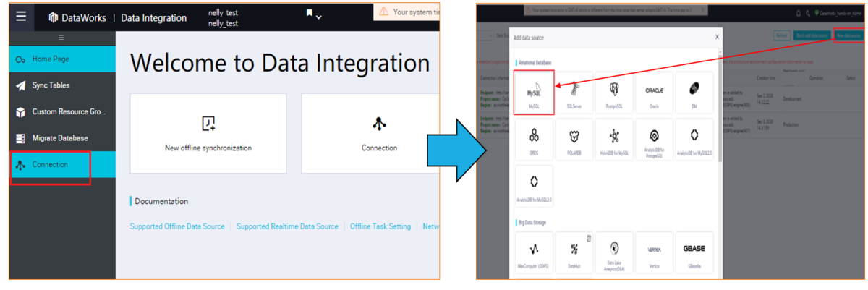868x290 pixels.
Task: Click the Operation column header
Action: tap(816, 77)
